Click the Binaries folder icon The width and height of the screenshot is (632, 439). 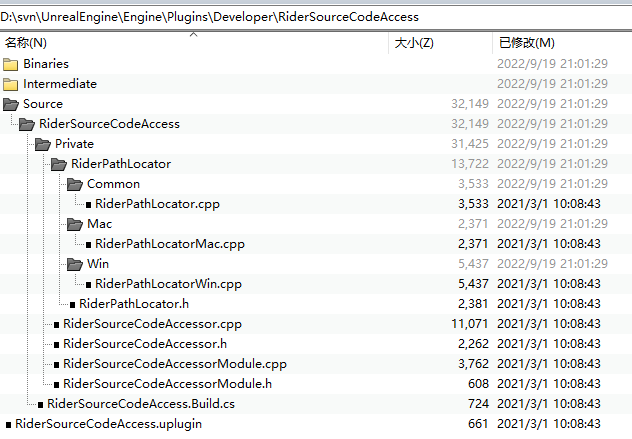click(x=10, y=64)
